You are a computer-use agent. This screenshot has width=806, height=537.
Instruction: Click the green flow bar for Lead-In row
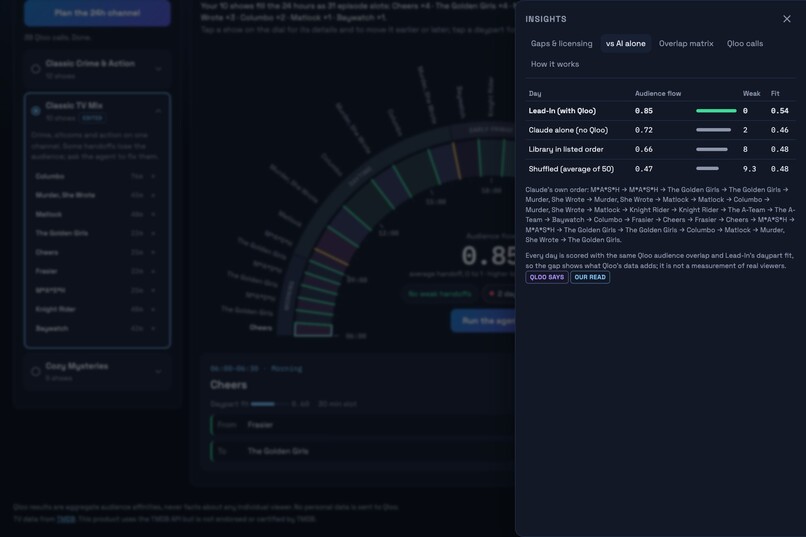[716, 111]
